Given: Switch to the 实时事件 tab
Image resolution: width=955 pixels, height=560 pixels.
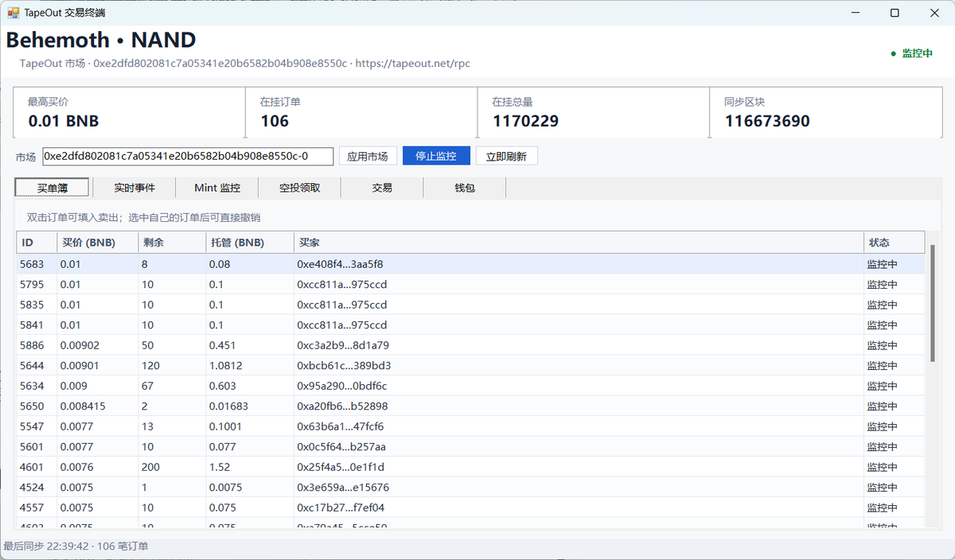Looking at the screenshot, I should (134, 188).
